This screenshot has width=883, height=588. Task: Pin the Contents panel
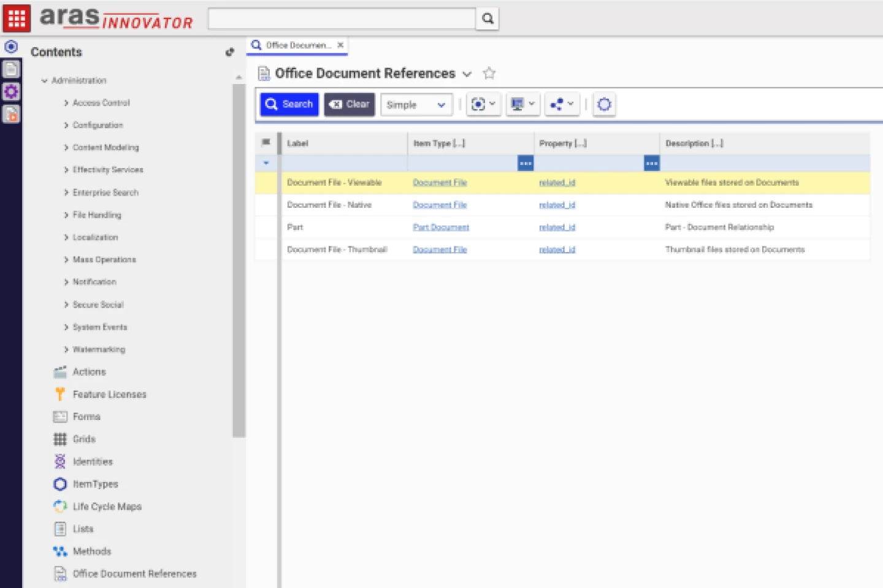tap(230, 52)
